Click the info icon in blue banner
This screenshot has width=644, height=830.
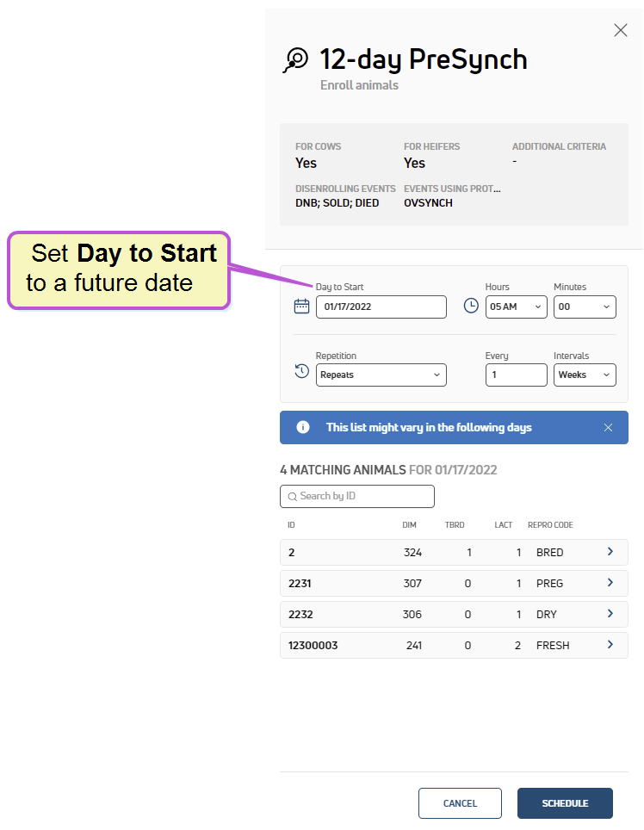(303, 427)
